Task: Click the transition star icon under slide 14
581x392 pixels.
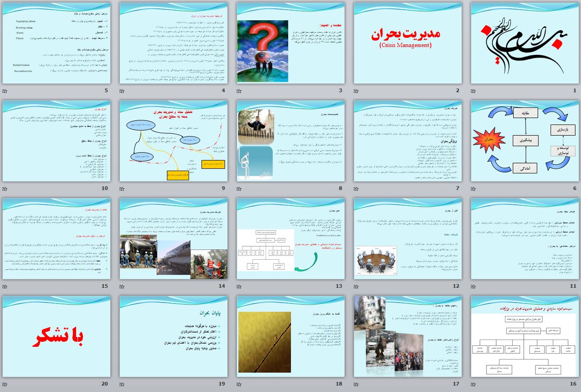Action: (122, 286)
